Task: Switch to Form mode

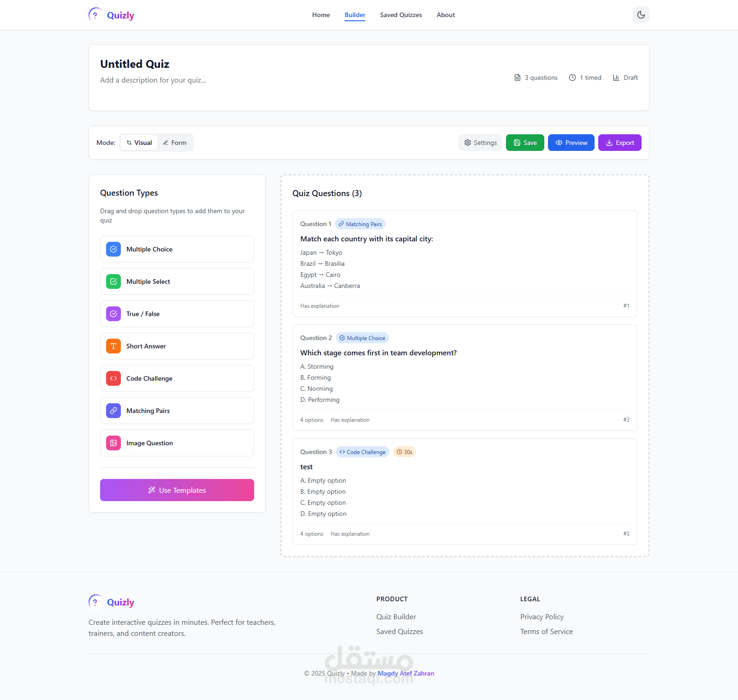Action: (x=175, y=143)
